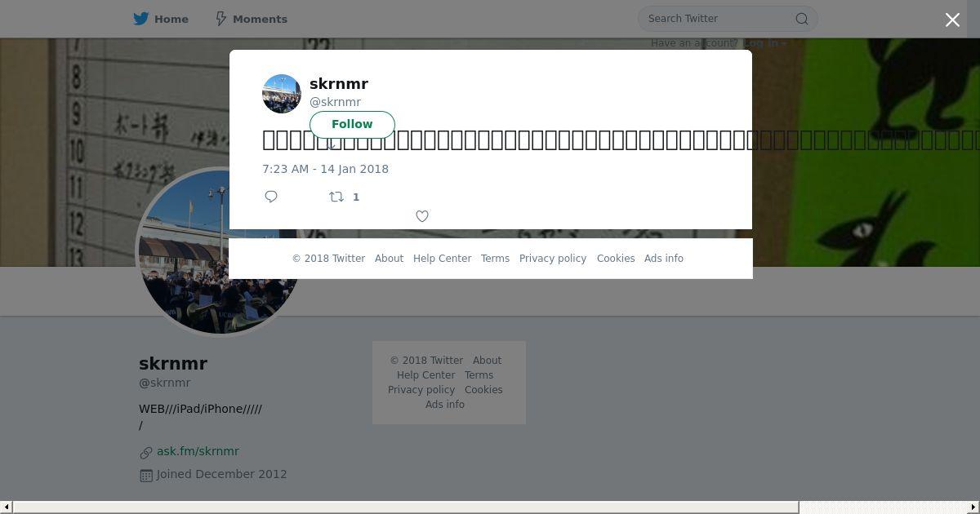
Task: Click the horizontal scrollbar thumb
Action: coord(406,507)
